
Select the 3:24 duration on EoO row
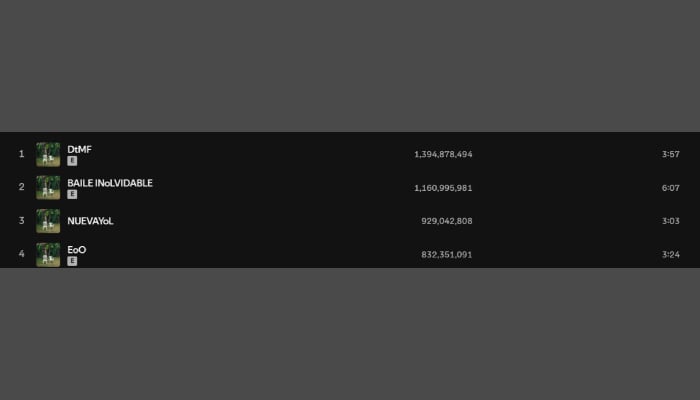670,255
